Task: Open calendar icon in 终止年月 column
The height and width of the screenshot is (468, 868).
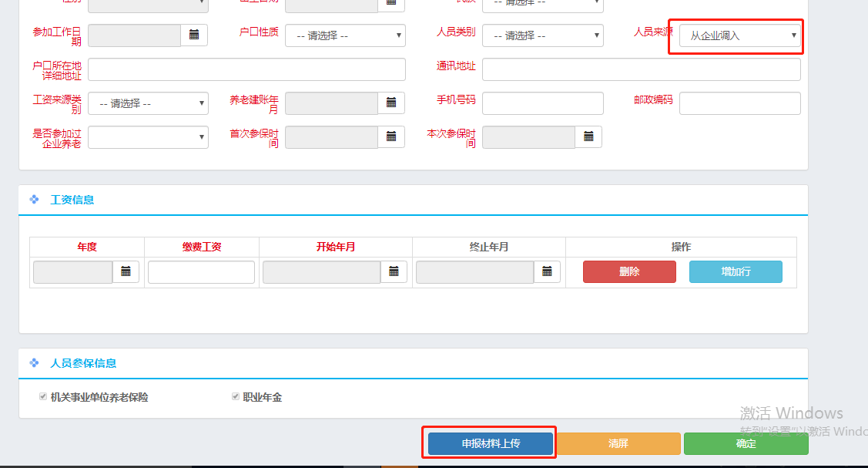Action: [547, 272]
